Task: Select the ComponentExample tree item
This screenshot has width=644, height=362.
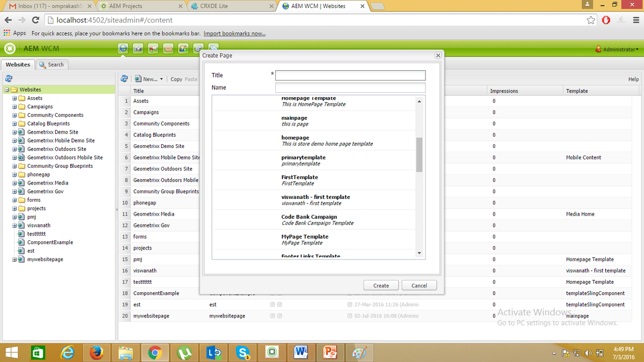Action: (50, 242)
